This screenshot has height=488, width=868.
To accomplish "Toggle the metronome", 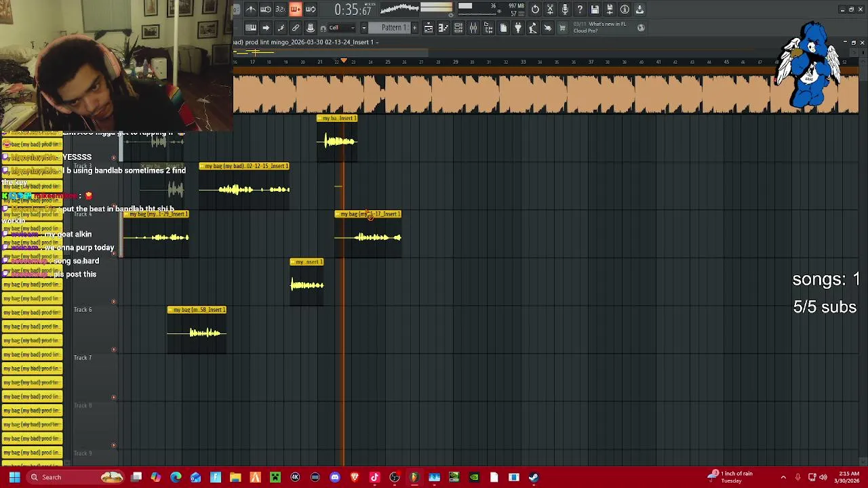I will (x=251, y=9).
